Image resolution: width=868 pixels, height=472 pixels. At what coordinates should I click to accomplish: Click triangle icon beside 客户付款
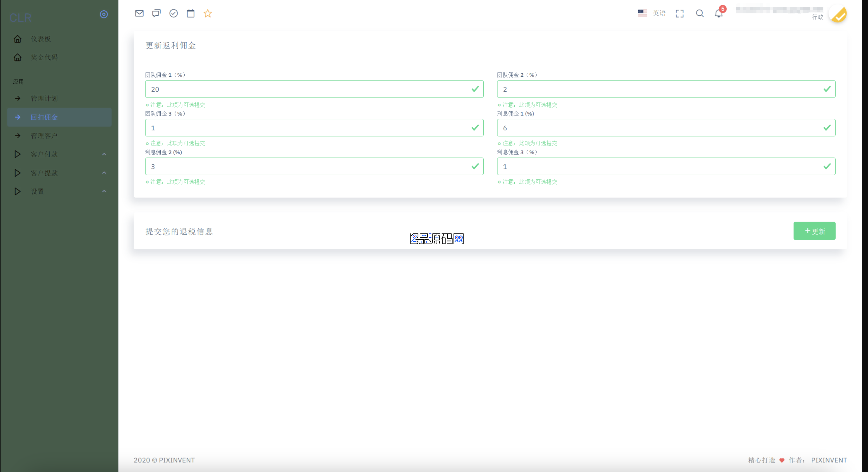(18, 154)
